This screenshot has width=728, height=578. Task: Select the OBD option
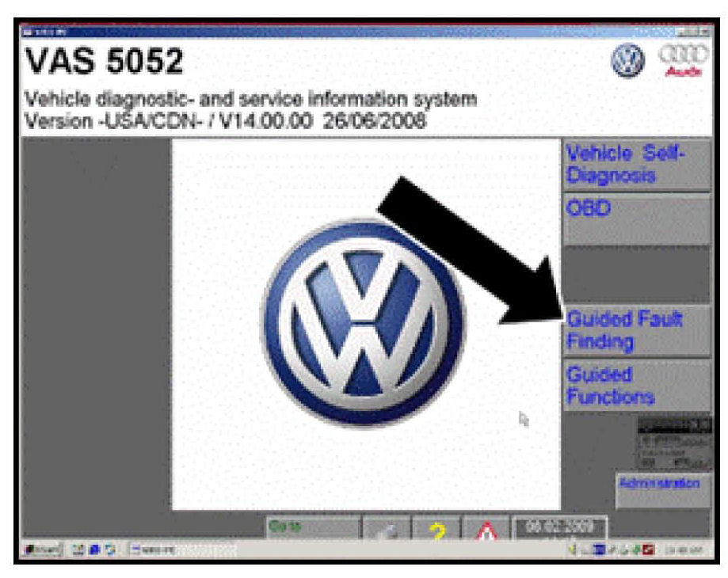[x=636, y=219]
